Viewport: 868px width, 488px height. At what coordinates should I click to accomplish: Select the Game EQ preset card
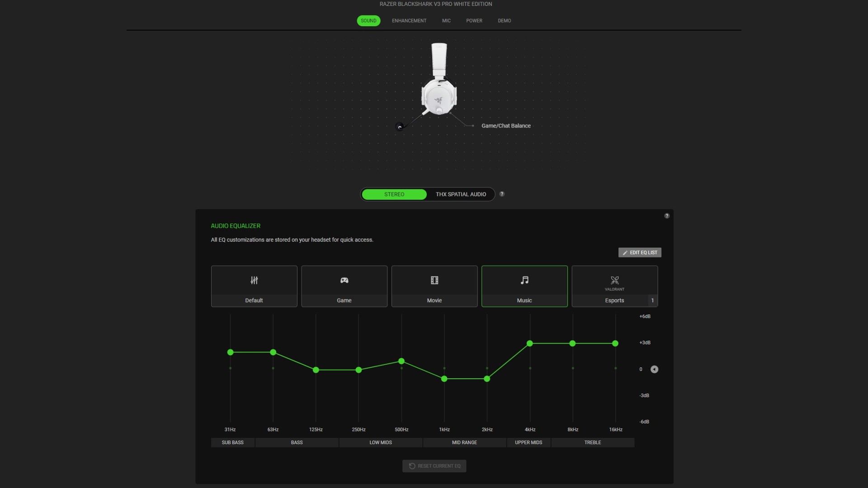point(344,286)
